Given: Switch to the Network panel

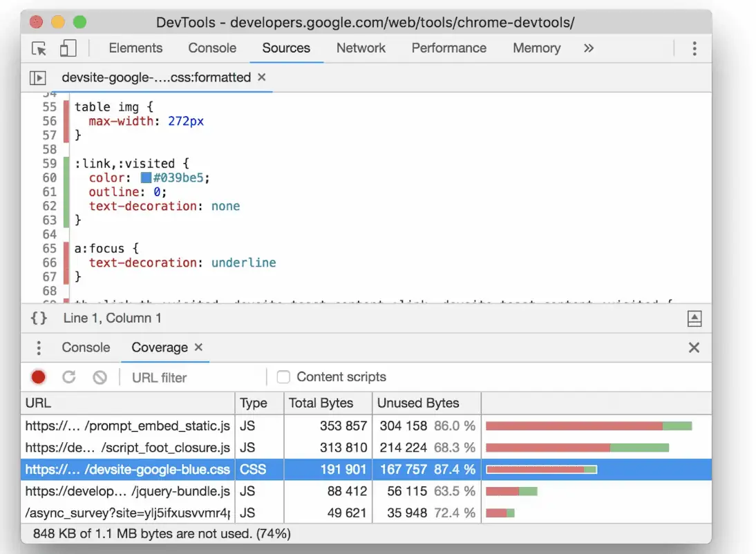Looking at the screenshot, I should pos(361,48).
